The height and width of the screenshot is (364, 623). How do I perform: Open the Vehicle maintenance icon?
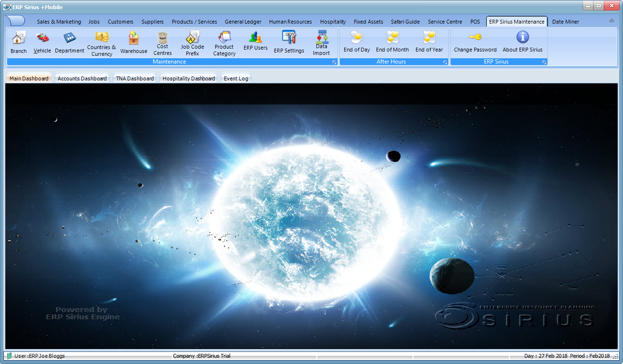42,42
